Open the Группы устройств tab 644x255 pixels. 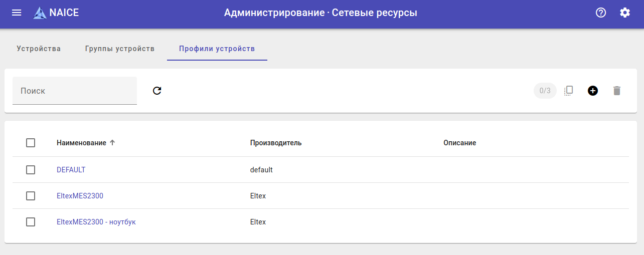[120, 49]
